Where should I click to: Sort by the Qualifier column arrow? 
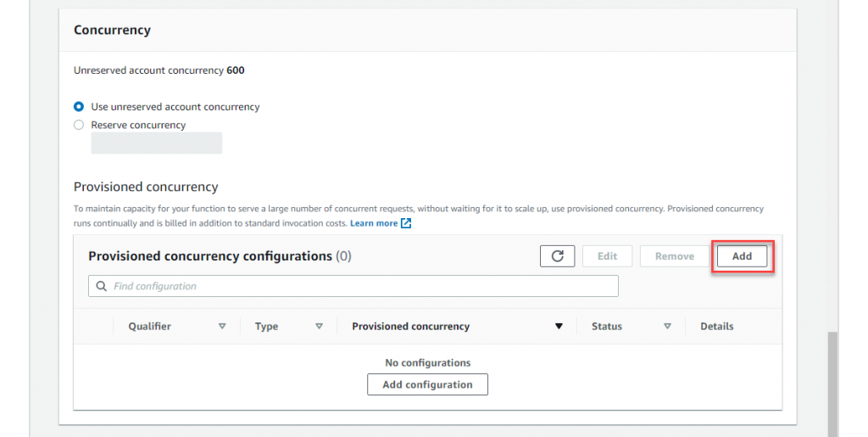tap(222, 326)
